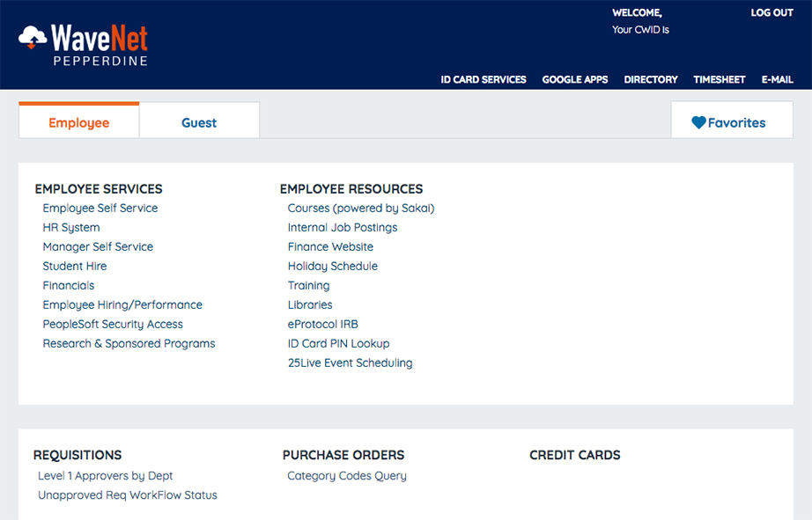Open E-Mail from the top navigation

click(777, 79)
